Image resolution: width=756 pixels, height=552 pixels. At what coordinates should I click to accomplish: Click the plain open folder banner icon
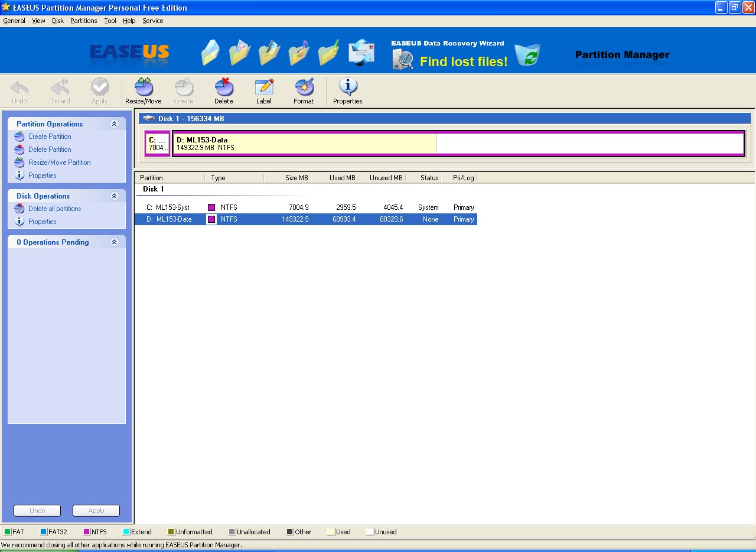click(x=210, y=53)
